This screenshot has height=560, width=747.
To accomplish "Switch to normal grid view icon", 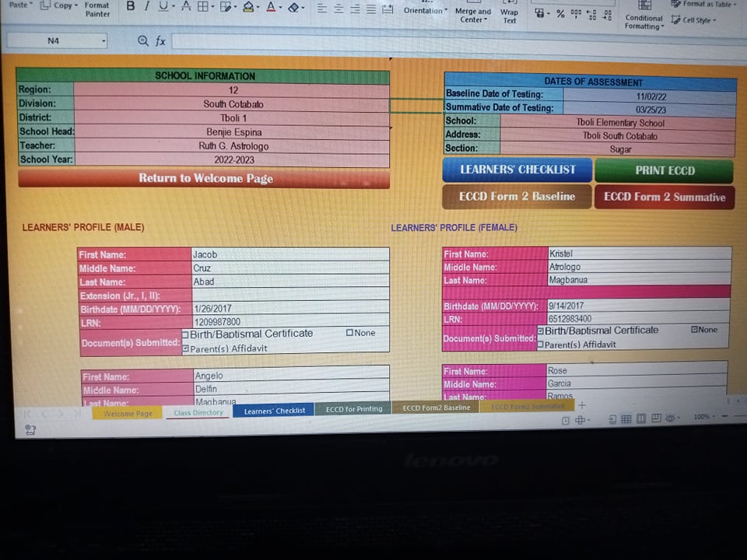I will pos(626,418).
